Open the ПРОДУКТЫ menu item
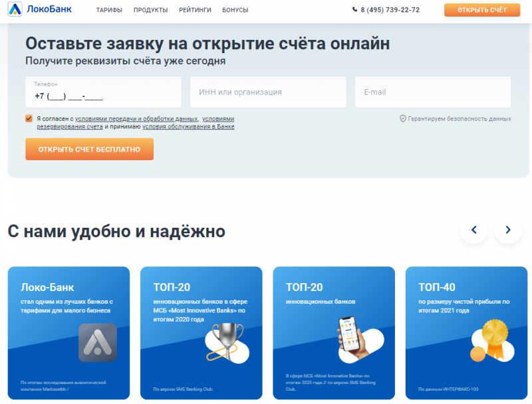This screenshot has width=532, height=404. 151,10
